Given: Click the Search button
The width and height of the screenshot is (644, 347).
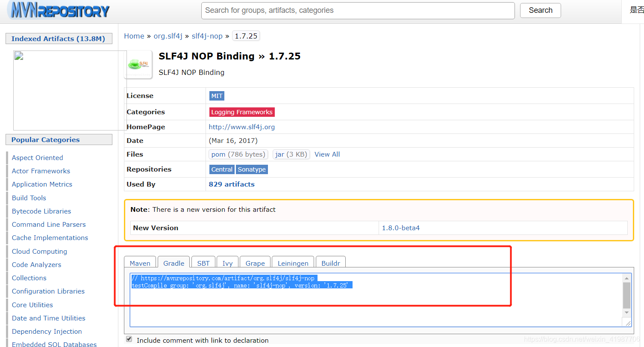Looking at the screenshot, I should pyautogui.click(x=540, y=10).
